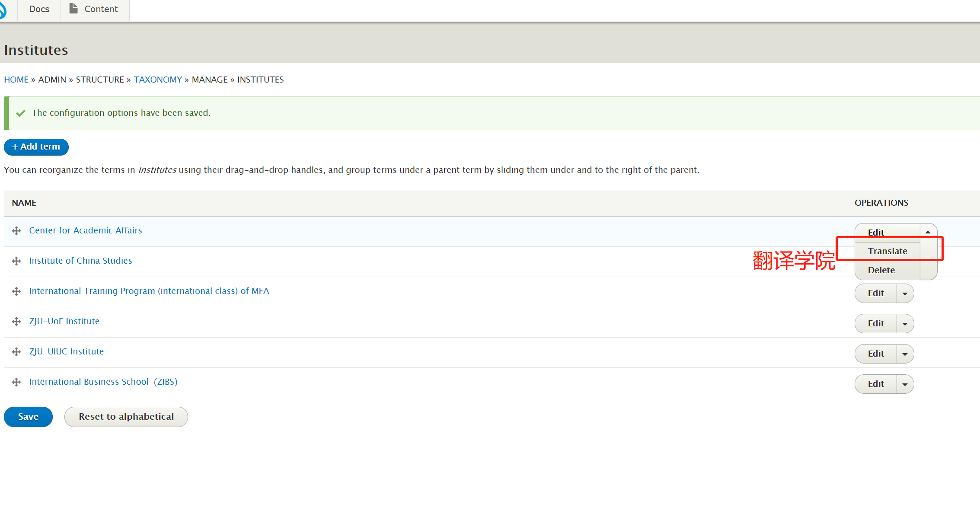Click drag handle for Center for Academic Affairs

[x=16, y=231]
